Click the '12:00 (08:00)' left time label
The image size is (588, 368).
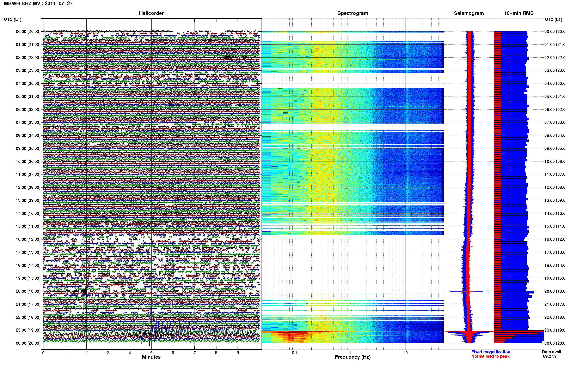click(28, 187)
